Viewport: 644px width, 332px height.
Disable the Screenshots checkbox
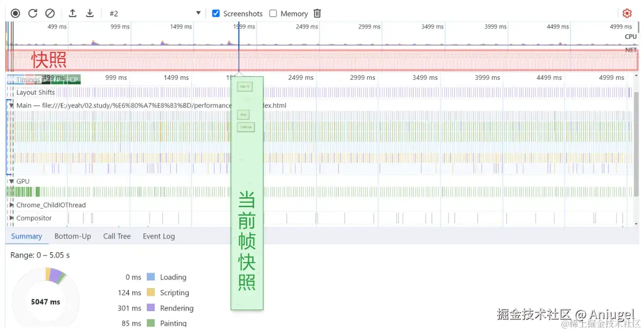click(x=216, y=13)
